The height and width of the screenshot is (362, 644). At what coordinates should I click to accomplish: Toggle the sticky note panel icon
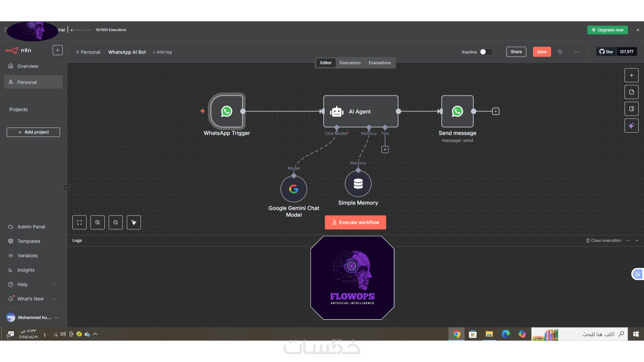click(631, 92)
